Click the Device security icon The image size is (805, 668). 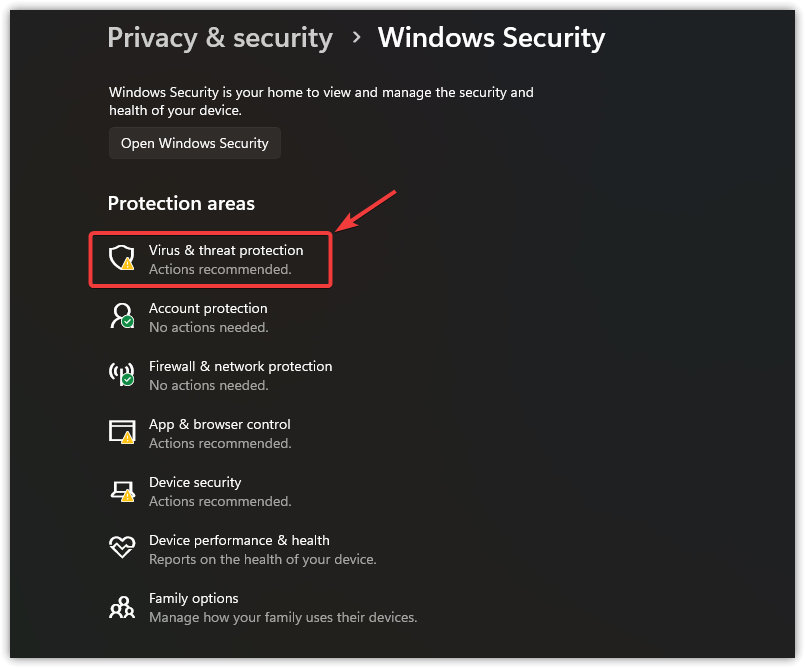coord(122,490)
